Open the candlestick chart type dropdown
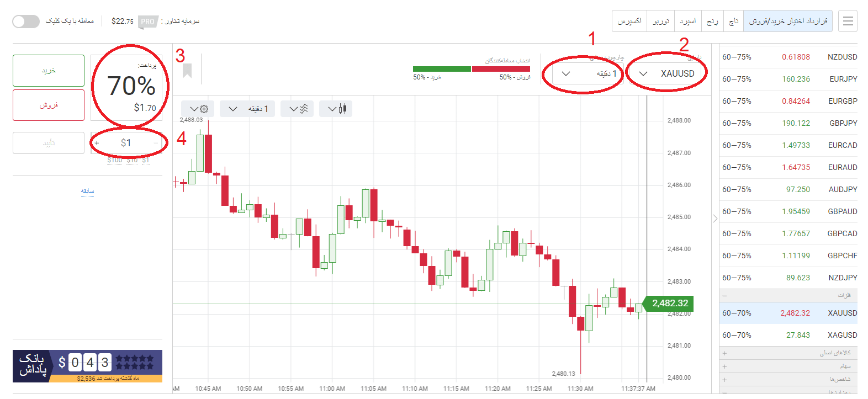This screenshot has width=868, height=399. coord(336,109)
